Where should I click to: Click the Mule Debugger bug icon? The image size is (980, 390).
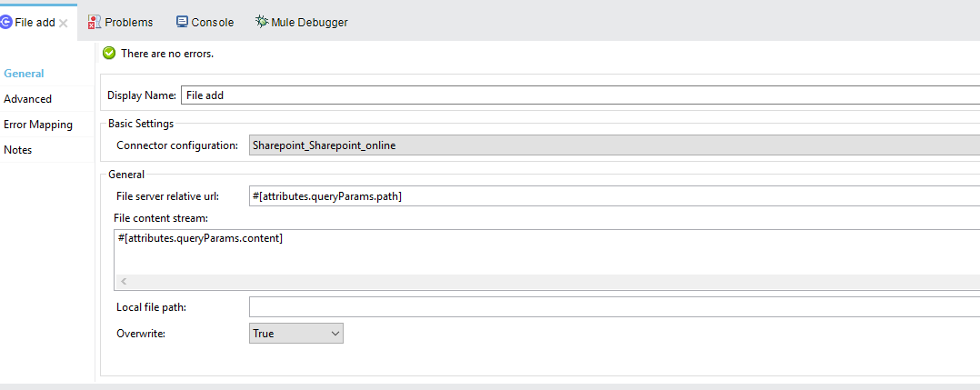[x=261, y=22]
